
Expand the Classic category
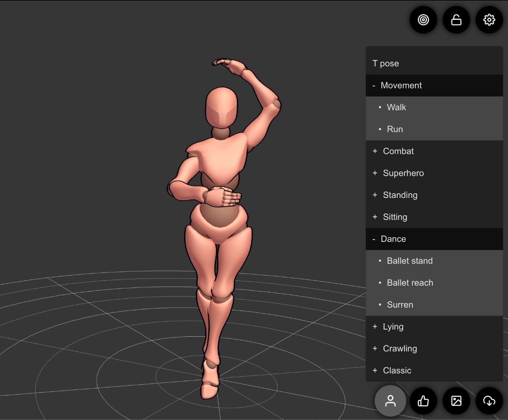434,370
